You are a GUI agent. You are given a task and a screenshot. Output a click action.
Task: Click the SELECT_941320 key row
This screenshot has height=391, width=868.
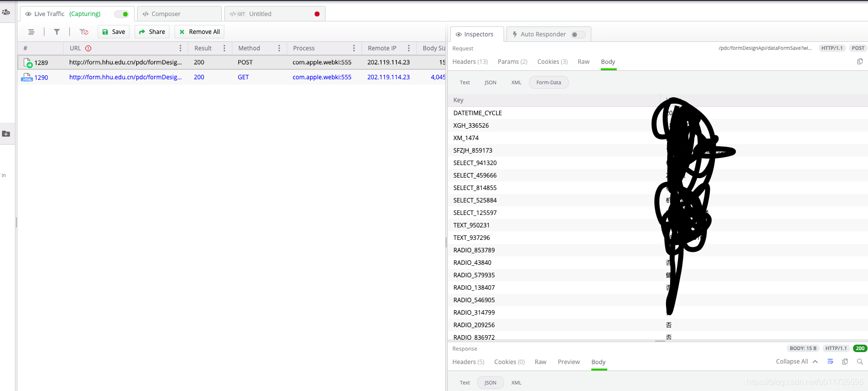pyautogui.click(x=658, y=163)
